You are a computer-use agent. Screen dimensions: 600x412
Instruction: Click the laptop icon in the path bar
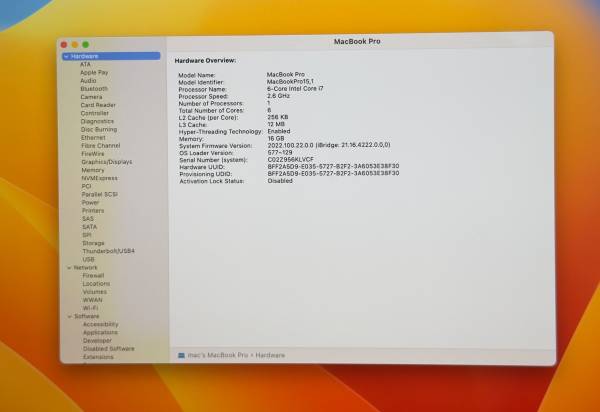point(181,355)
